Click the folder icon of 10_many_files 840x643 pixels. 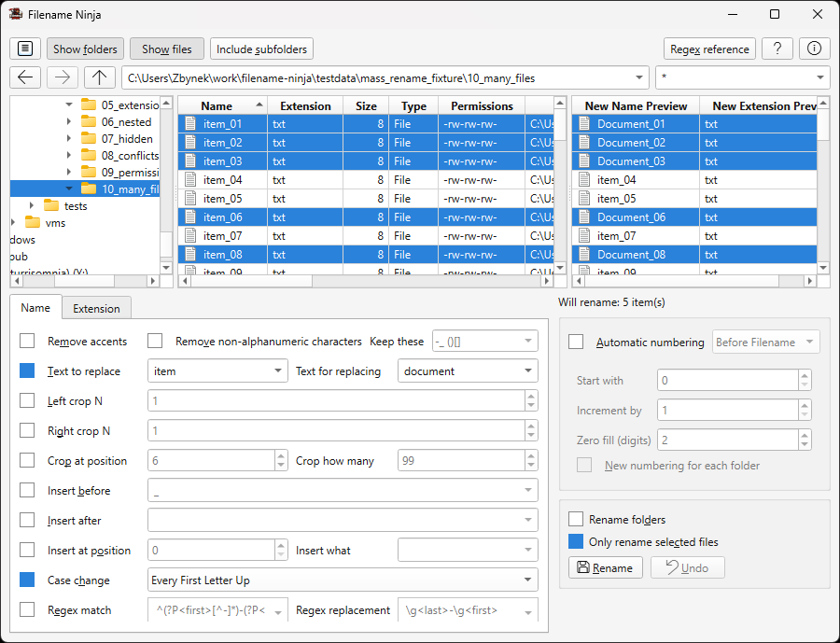(89, 189)
